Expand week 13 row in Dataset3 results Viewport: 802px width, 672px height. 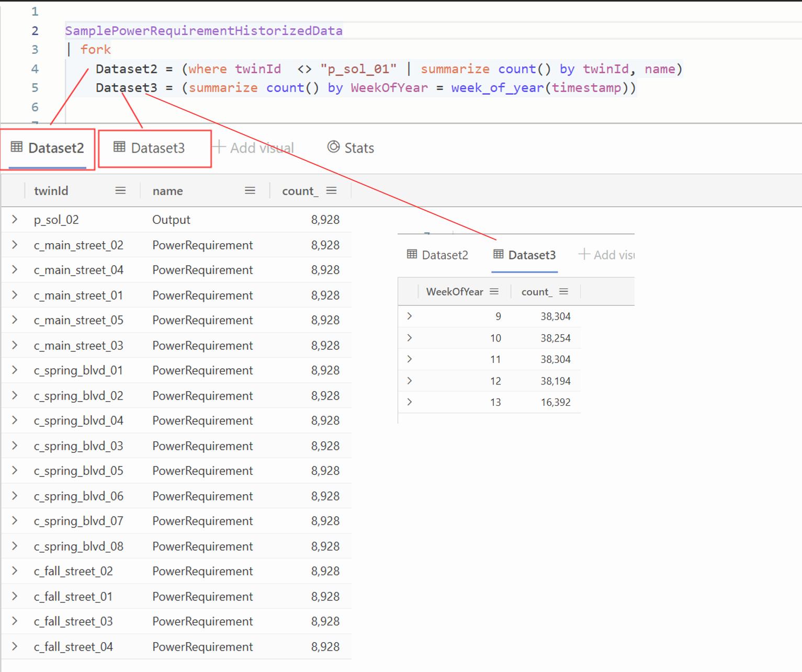[x=410, y=402]
